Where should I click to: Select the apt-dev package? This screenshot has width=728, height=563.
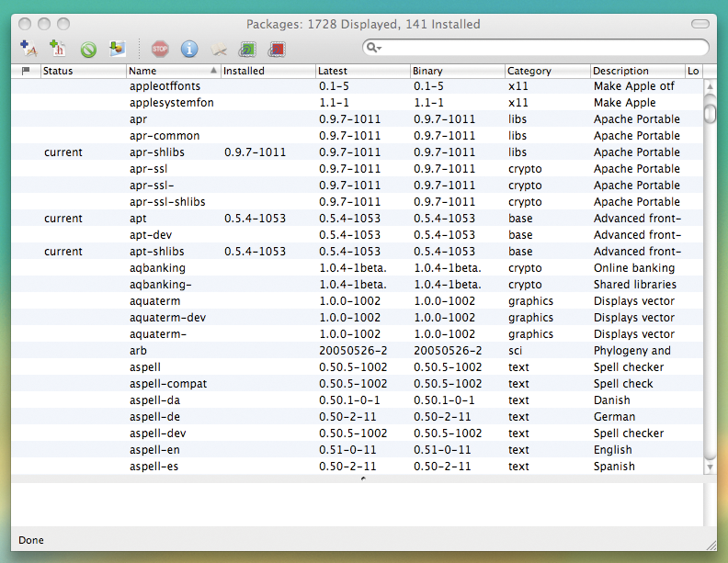click(x=151, y=235)
